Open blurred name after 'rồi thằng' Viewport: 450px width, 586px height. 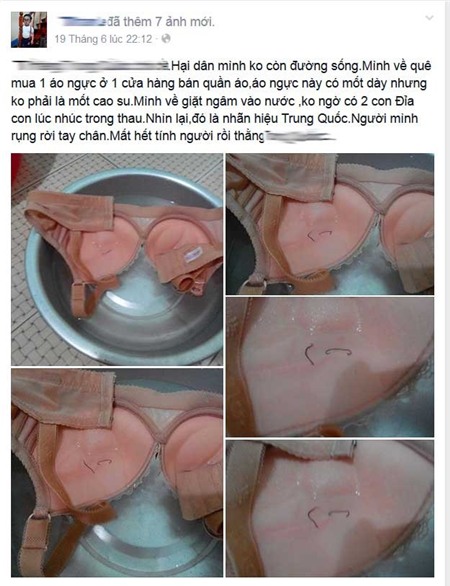tap(300, 136)
